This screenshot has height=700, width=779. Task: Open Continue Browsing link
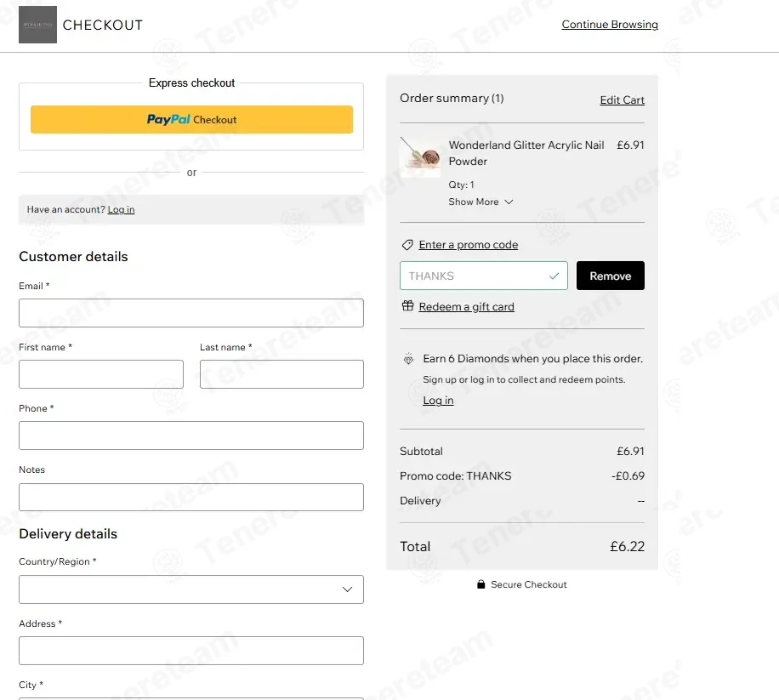click(610, 25)
